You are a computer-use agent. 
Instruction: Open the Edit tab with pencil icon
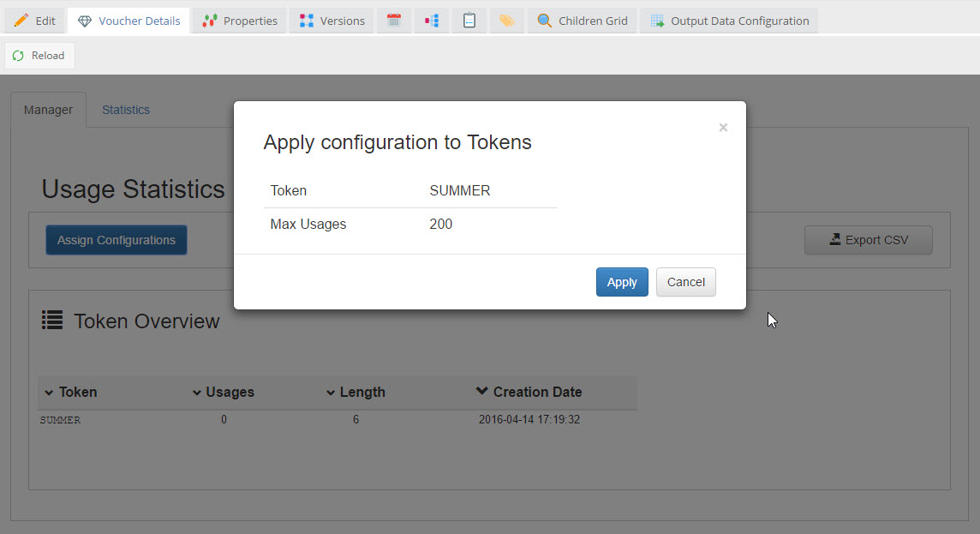[35, 21]
